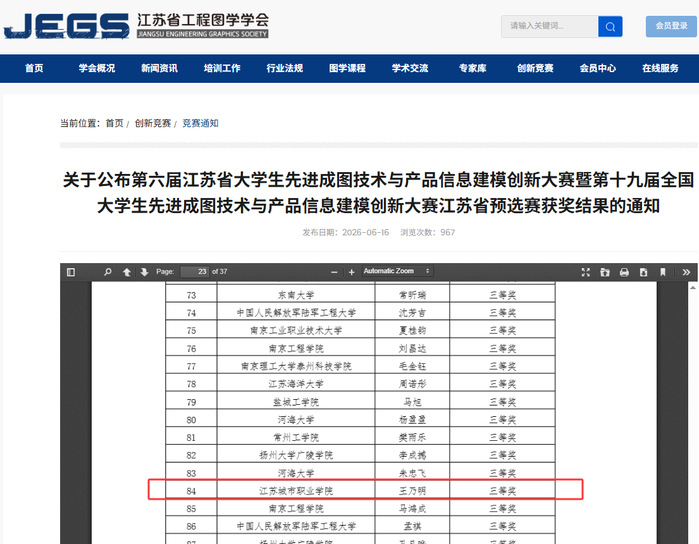Open find in PDF document
Image resolution: width=699 pixels, height=544 pixels.
click(x=107, y=272)
